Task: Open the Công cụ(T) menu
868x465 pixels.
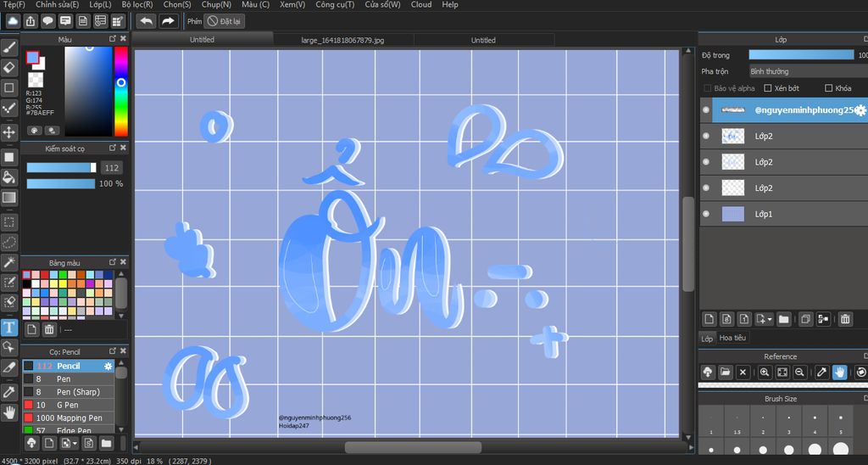Action: point(335,4)
